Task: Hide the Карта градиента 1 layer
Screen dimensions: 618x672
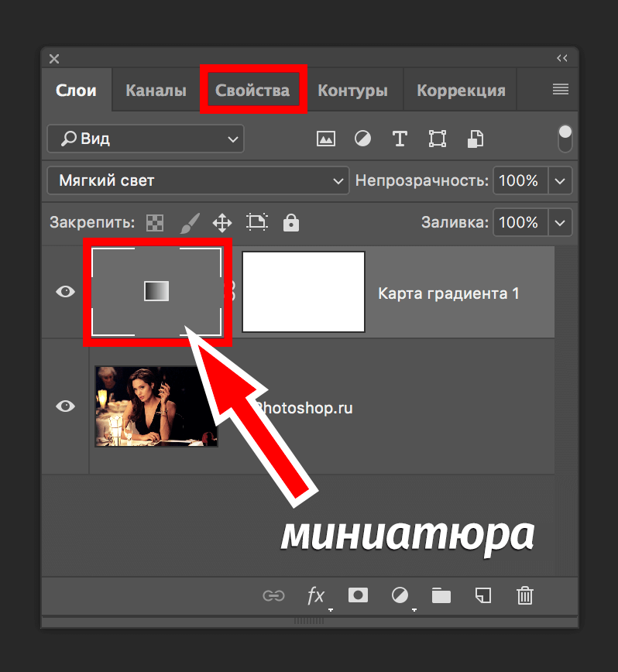Action: pos(66,292)
